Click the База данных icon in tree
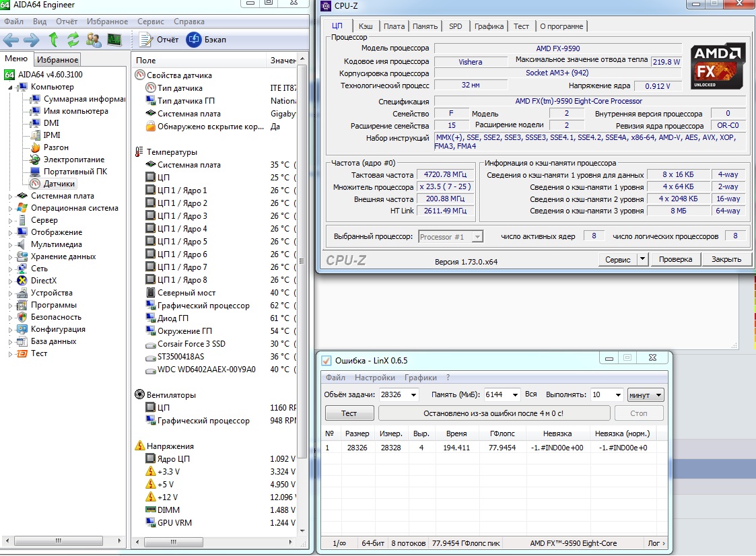Viewport: 756px width, 556px height. coord(22,341)
